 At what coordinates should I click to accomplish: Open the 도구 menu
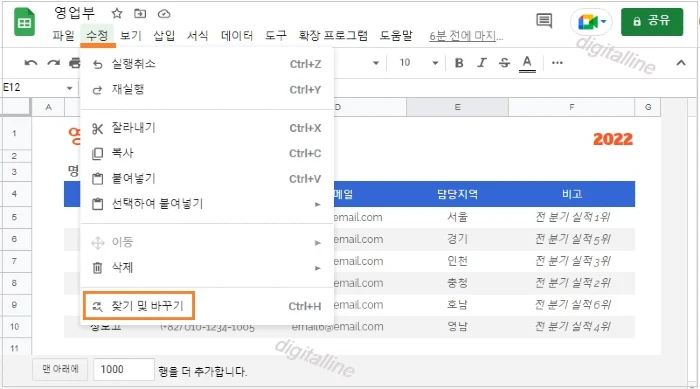(276, 36)
